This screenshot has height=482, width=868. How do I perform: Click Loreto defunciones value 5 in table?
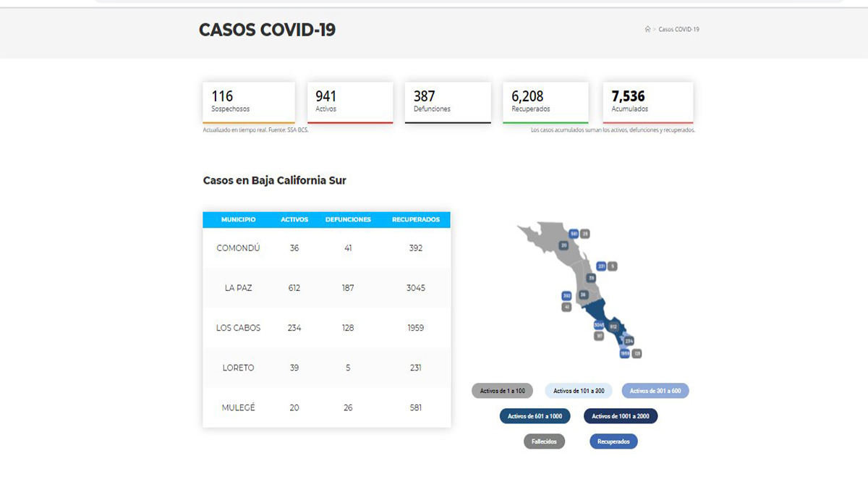click(348, 368)
